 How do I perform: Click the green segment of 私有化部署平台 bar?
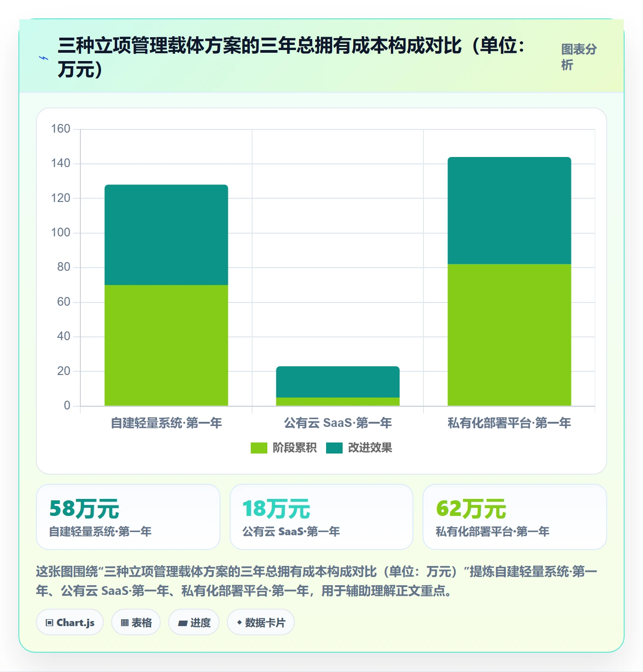point(509,335)
